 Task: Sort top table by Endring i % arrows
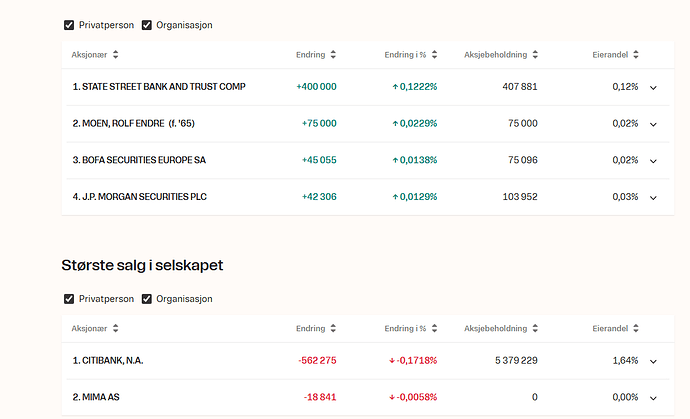point(434,55)
